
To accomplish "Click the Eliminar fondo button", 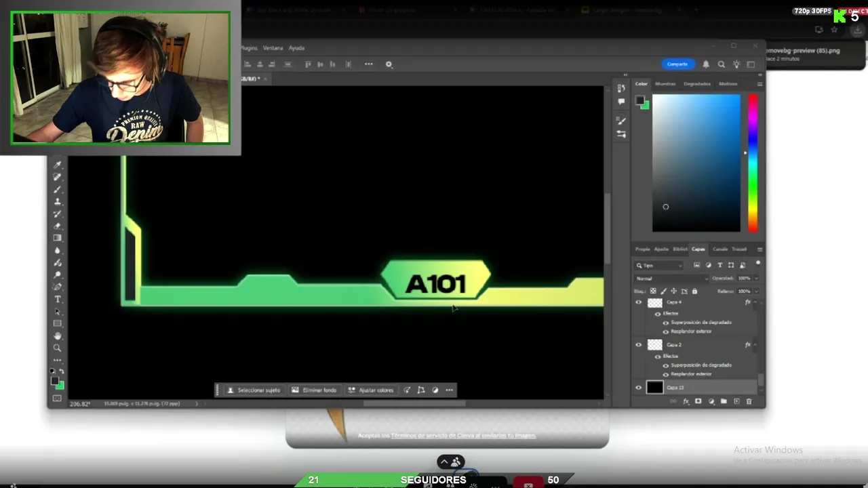I will click(x=314, y=390).
